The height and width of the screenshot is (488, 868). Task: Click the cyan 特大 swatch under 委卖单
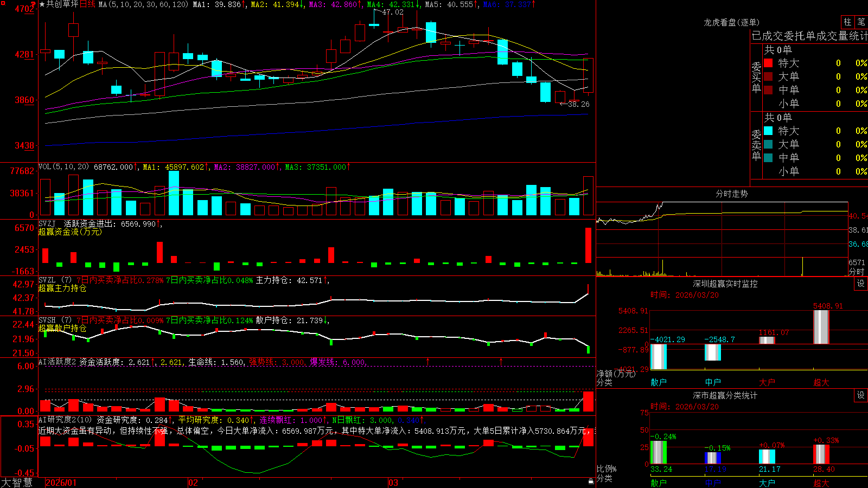[768, 131]
